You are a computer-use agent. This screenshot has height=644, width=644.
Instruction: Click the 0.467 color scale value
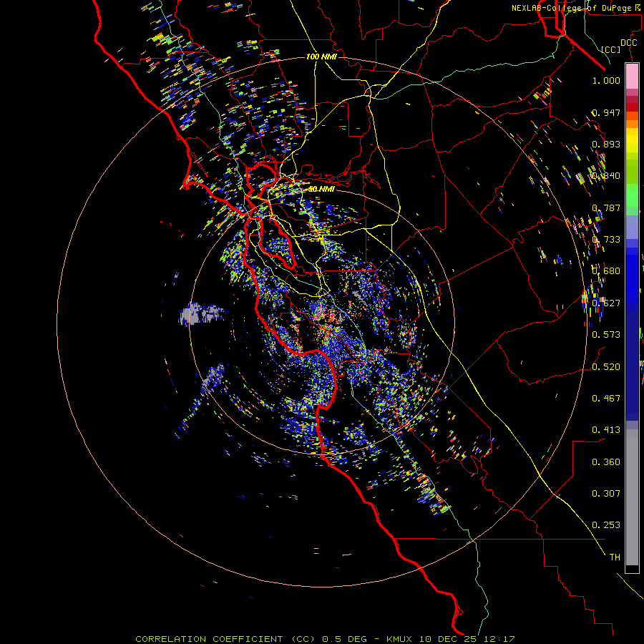(x=606, y=399)
